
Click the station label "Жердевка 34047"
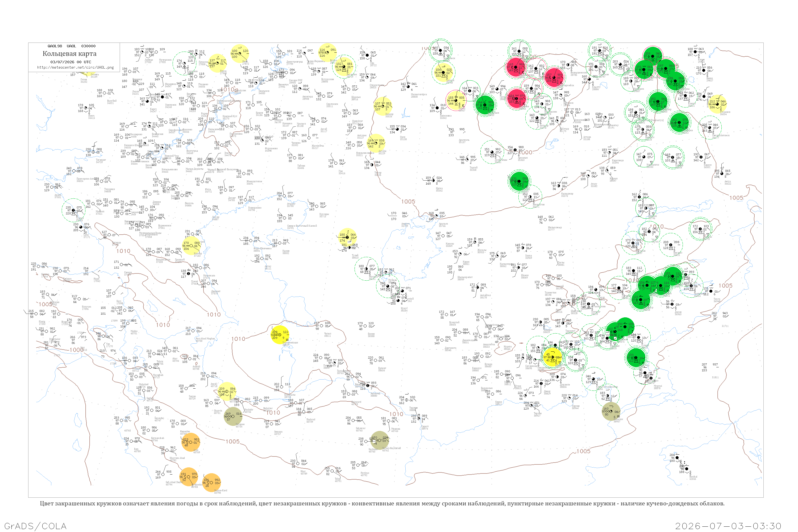tap(171, 85)
